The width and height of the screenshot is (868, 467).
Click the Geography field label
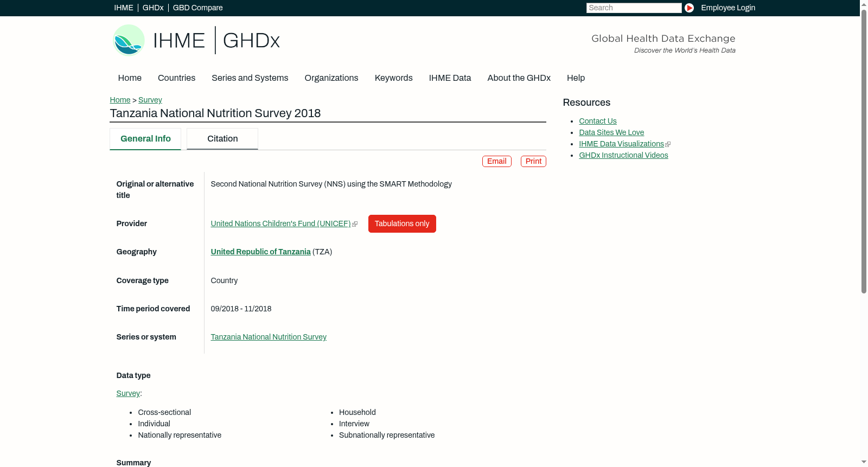pyautogui.click(x=136, y=252)
